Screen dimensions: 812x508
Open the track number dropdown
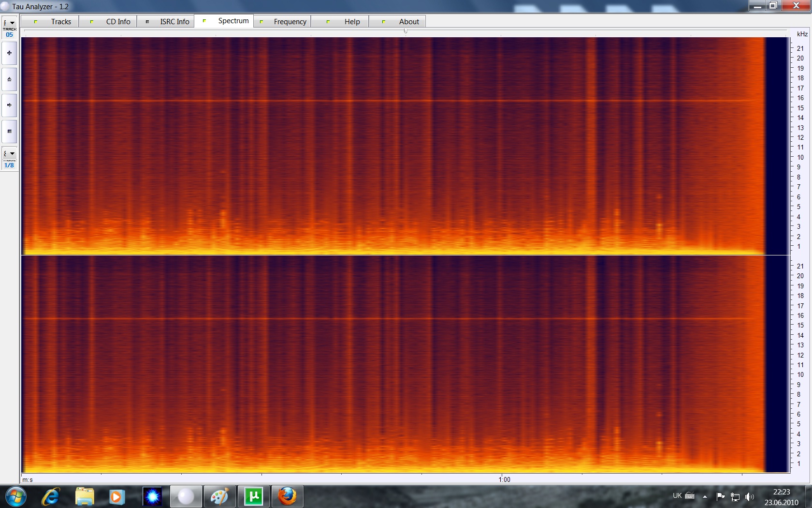[x=9, y=23]
